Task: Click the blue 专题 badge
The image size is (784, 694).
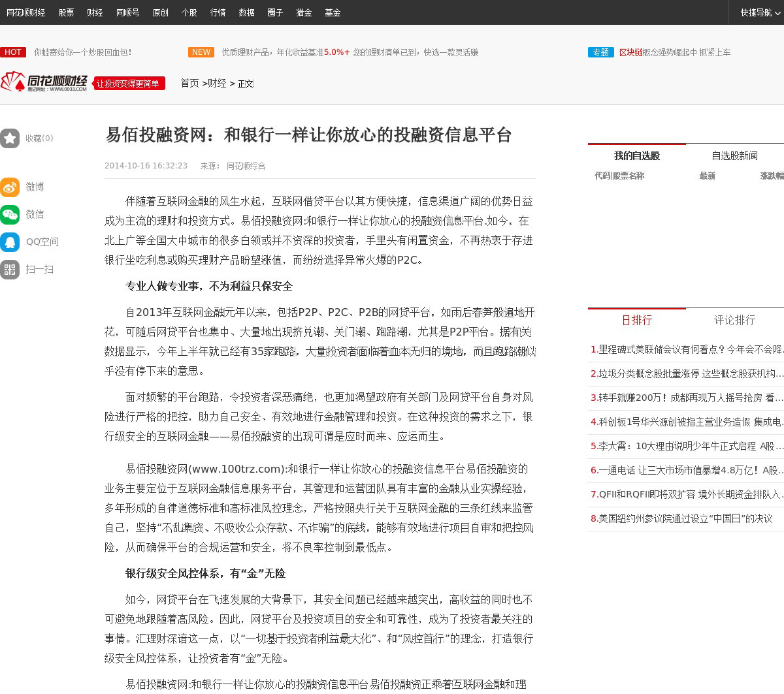Action: (600, 52)
